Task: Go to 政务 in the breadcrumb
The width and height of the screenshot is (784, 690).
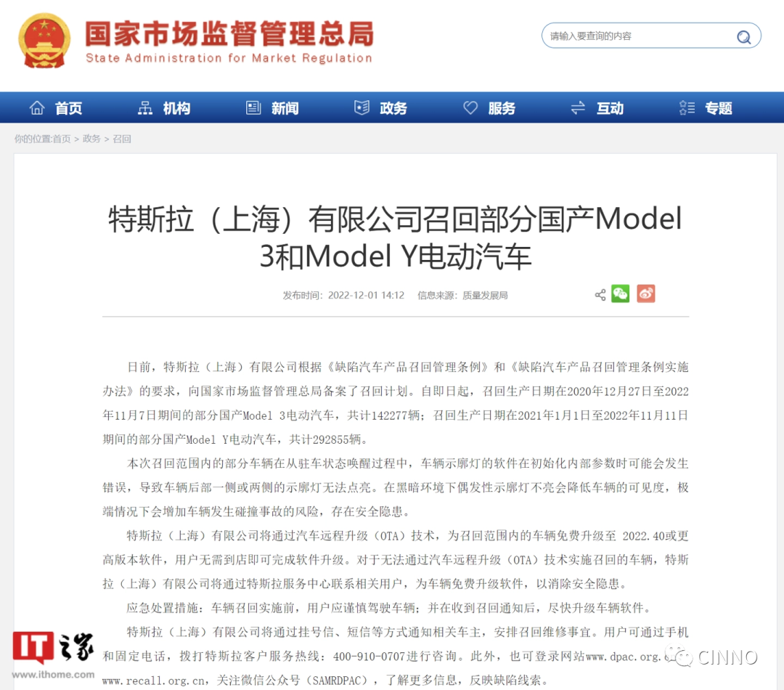Action: 91,139
